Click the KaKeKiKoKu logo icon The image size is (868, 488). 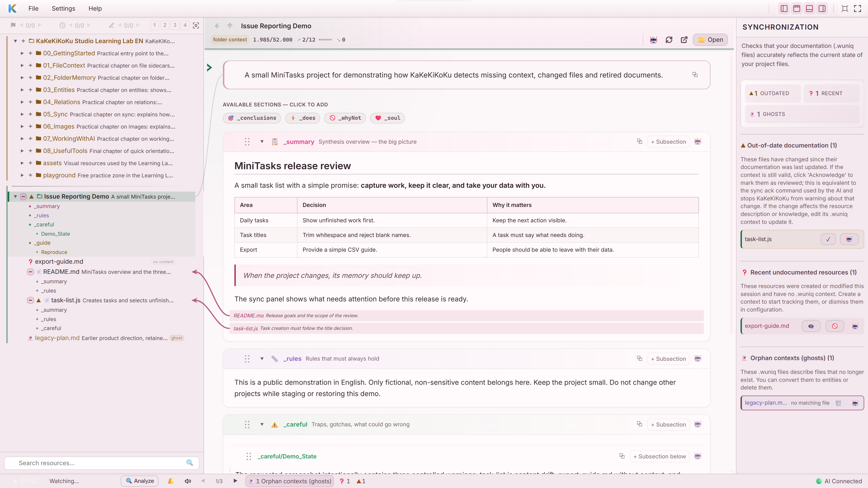[12, 8]
